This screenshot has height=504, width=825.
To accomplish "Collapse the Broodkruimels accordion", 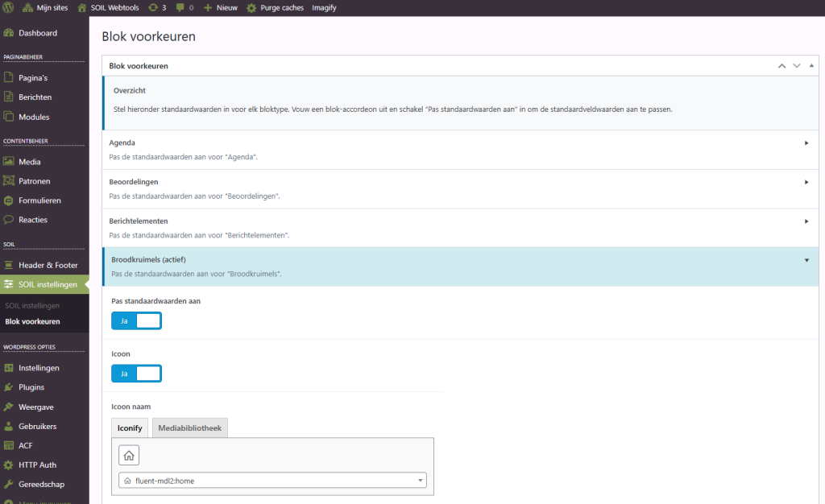I will 806,260.
